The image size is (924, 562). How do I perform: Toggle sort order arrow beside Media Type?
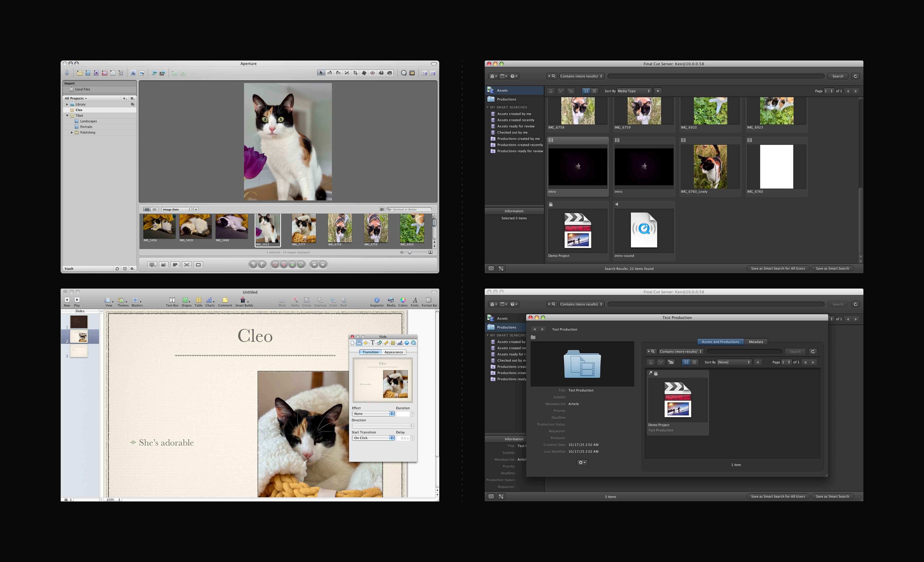click(x=658, y=91)
